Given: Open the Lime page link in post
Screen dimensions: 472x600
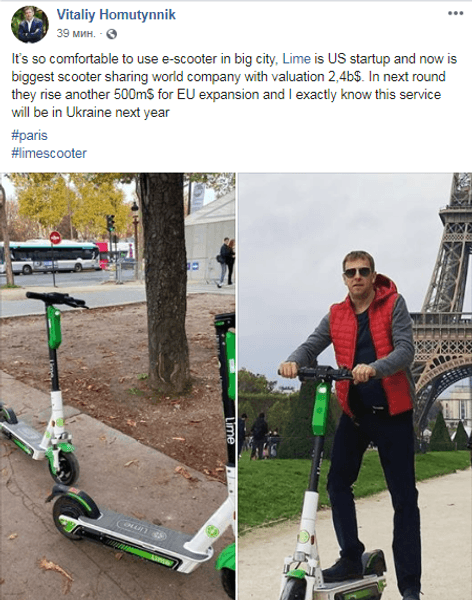Looking at the screenshot, I should coord(296,59).
